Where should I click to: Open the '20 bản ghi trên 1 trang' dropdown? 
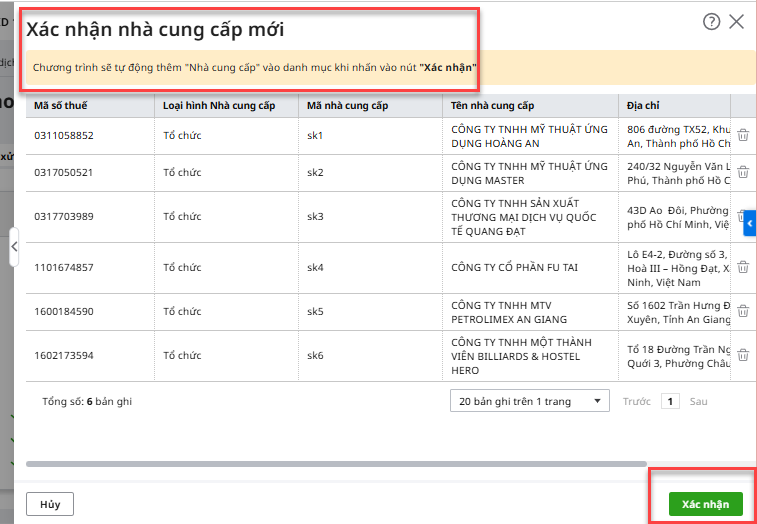pyautogui.click(x=529, y=401)
